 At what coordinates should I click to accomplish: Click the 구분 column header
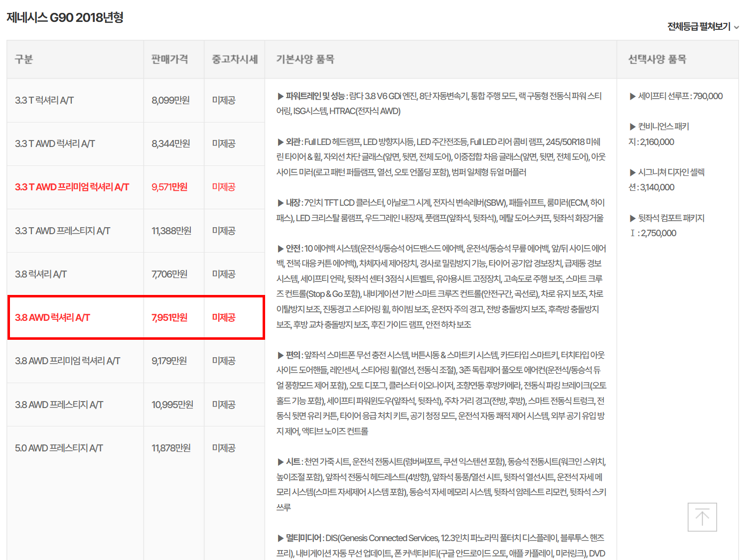pyautogui.click(x=24, y=59)
